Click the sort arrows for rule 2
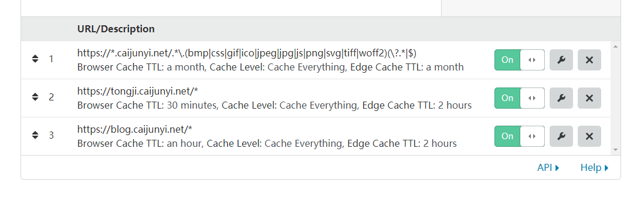This screenshot has width=644, height=212. coord(35,97)
